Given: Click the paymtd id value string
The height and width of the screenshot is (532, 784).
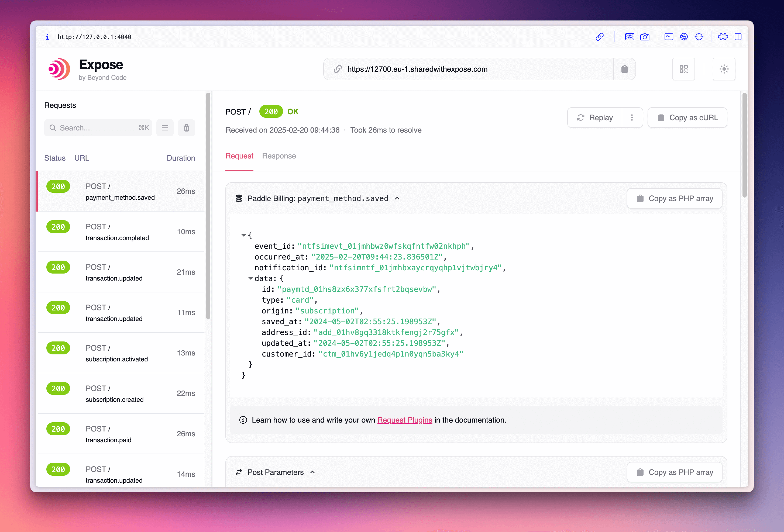Looking at the screenshot, I should tap(357, 289).
